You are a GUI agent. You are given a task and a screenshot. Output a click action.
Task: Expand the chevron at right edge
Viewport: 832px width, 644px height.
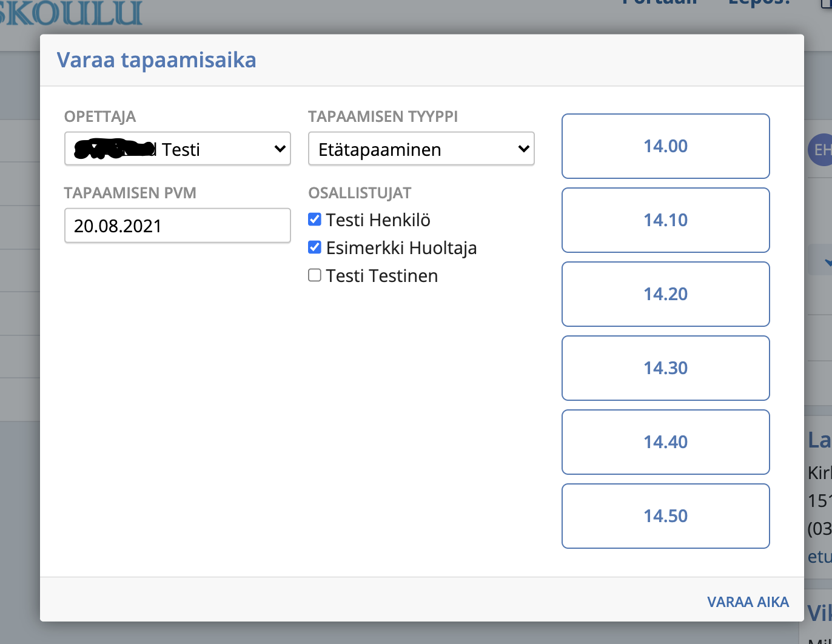point(826,262)
